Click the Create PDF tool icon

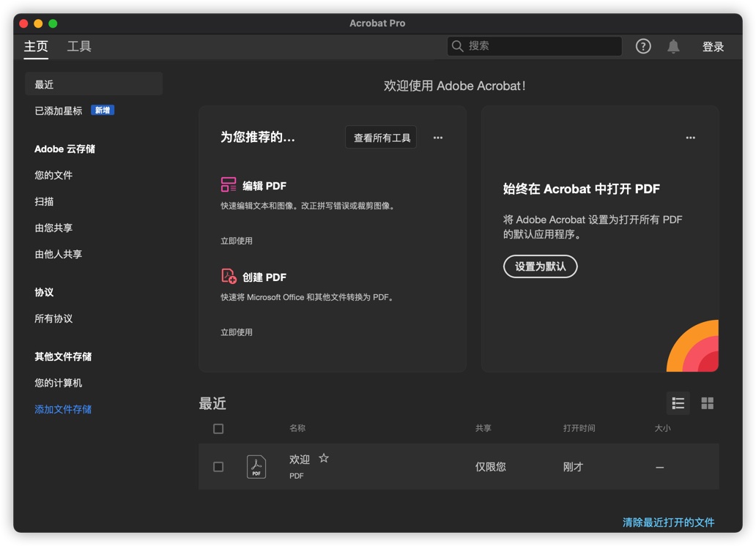pyautogui.click(x=229, y=276)
